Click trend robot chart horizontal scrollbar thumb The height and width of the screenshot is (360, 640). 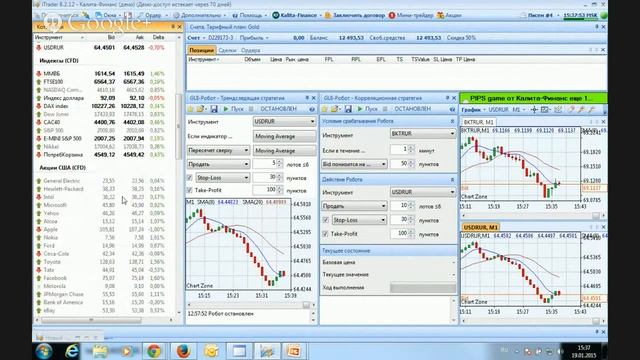click(x=306, y=305)
